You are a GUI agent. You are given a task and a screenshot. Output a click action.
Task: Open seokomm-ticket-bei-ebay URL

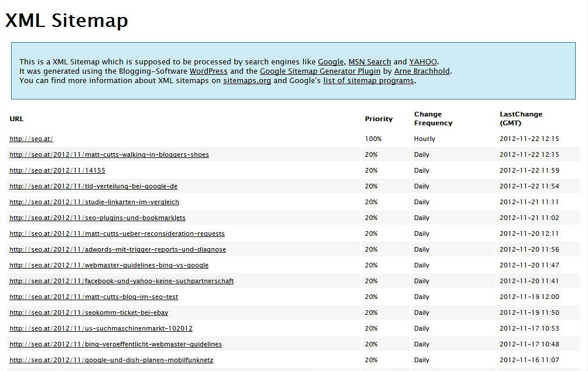pos(88,313)
